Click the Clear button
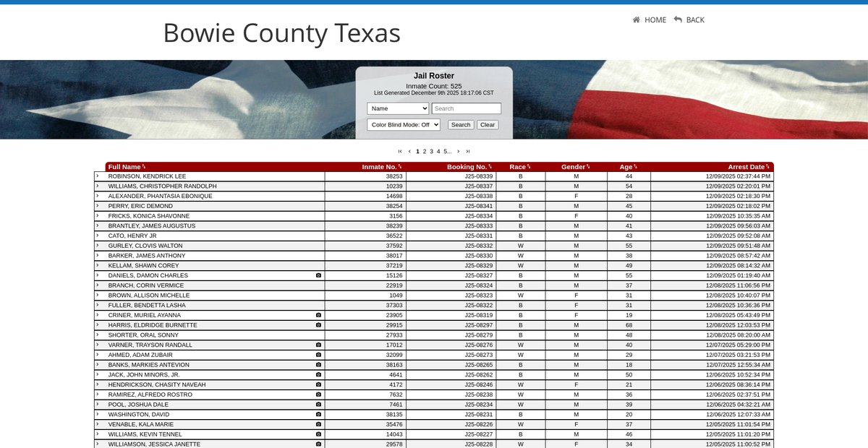The height and width of the screenshot is (448, 868). point(488,125)
